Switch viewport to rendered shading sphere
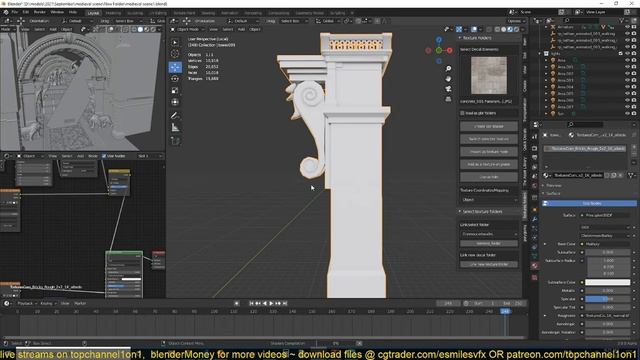The height and width of the screenshot is (360, 640). tap(516, 29)
